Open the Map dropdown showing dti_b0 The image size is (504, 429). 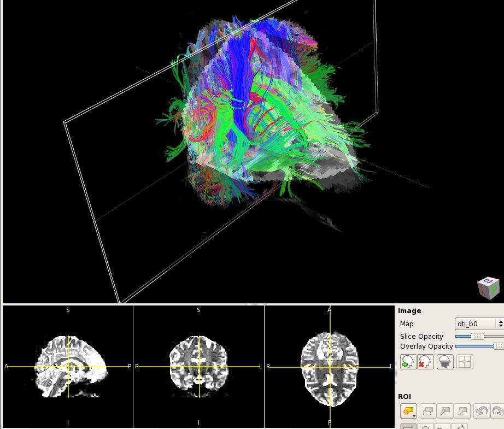(479, 324)
